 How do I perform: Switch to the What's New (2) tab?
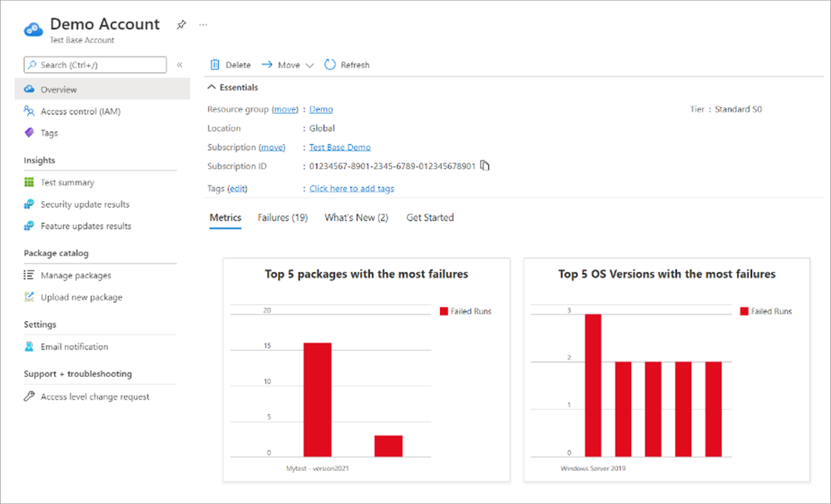click(x=356, y=217)
